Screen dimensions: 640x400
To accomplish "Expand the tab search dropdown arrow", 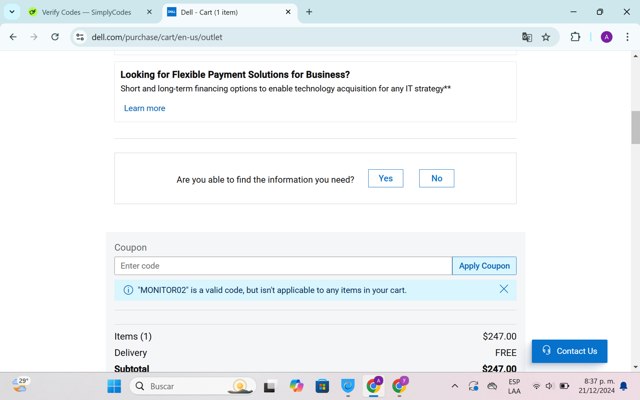I will (x=12, y=12).
